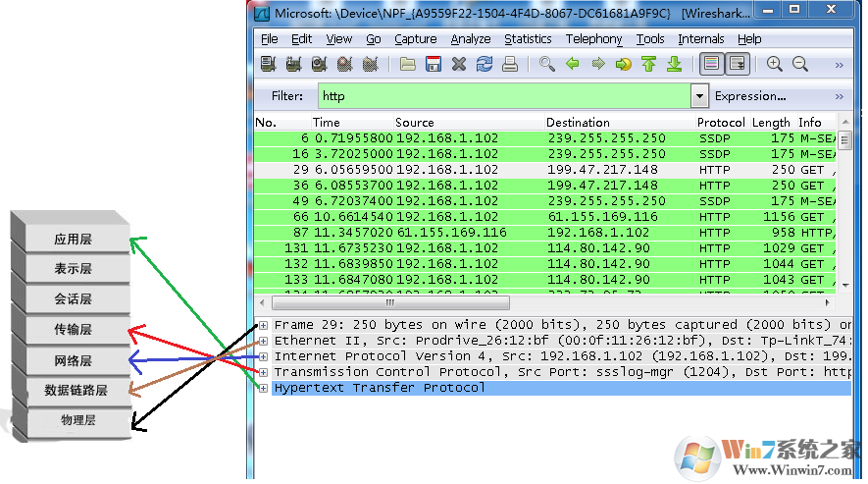Restart the running capture icon

371,65
